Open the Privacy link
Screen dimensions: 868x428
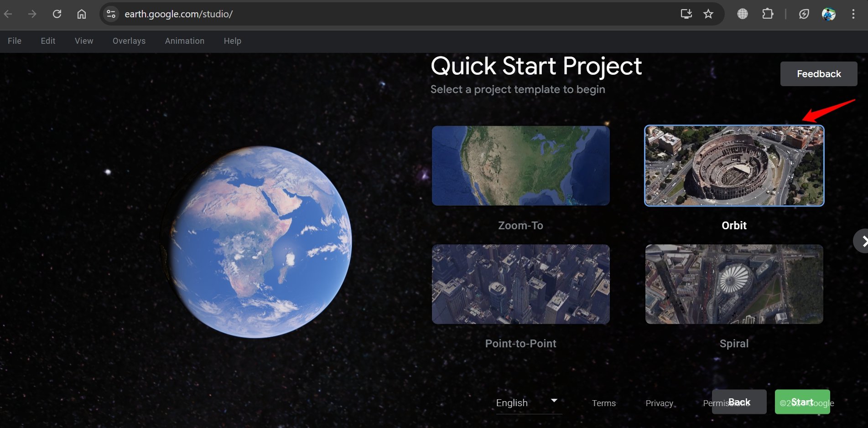click(x=660, y=403)
